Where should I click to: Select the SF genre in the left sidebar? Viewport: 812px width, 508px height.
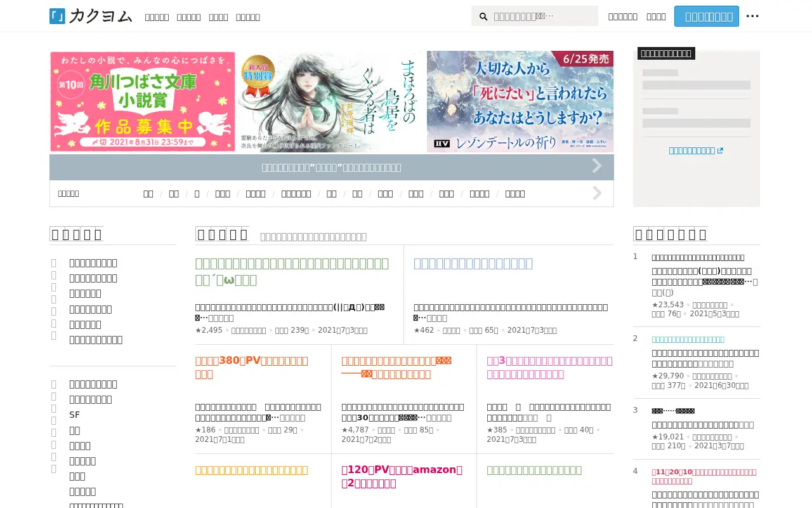pos(75,415)
